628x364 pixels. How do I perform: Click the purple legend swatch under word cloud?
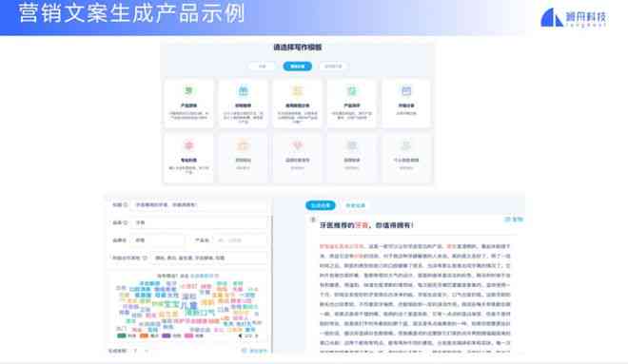pos(167,336)
